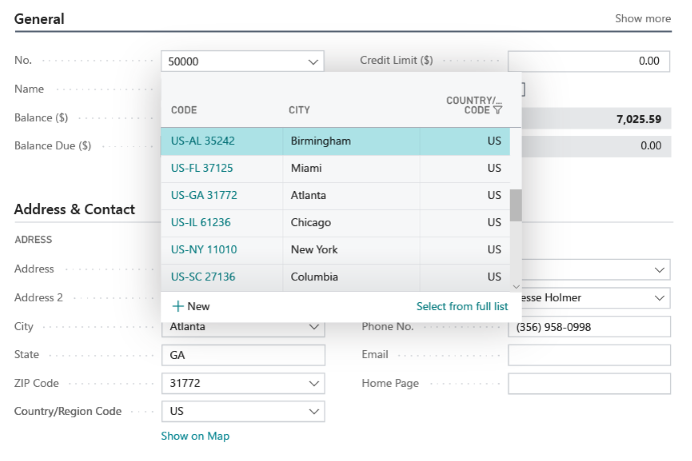Screen dimensions: 692x461
Task: Open the Show on Map link
Action: coord(195,436)
